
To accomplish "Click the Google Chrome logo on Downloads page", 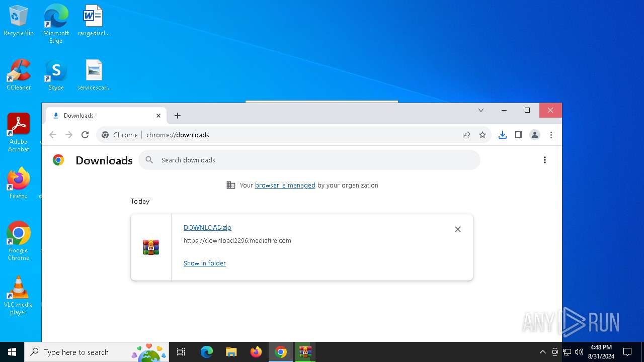I will (58, 160).
